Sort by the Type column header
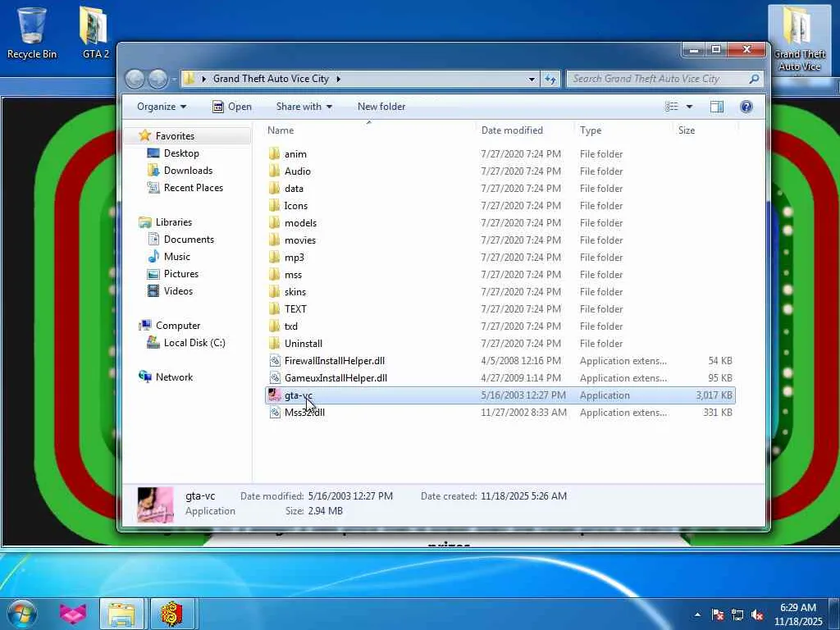The width and height of the screenshot is (840, 630). 591,130
